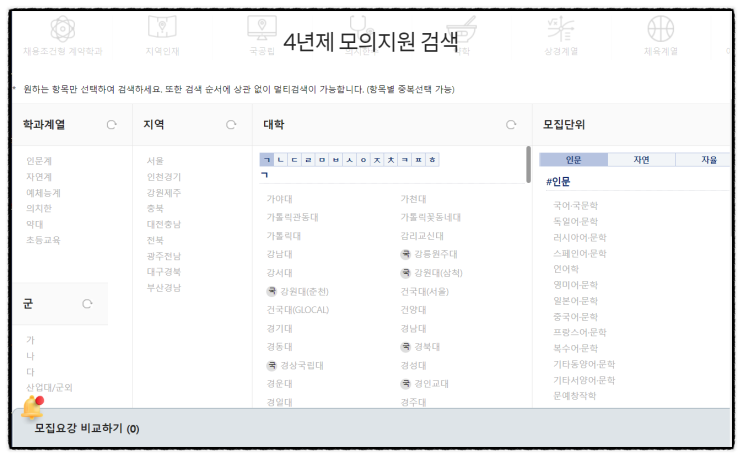The width and height of the screenshot is (743, 458).
Task: Click the 국 badge beside 경인교대
Action: [406, 384]
